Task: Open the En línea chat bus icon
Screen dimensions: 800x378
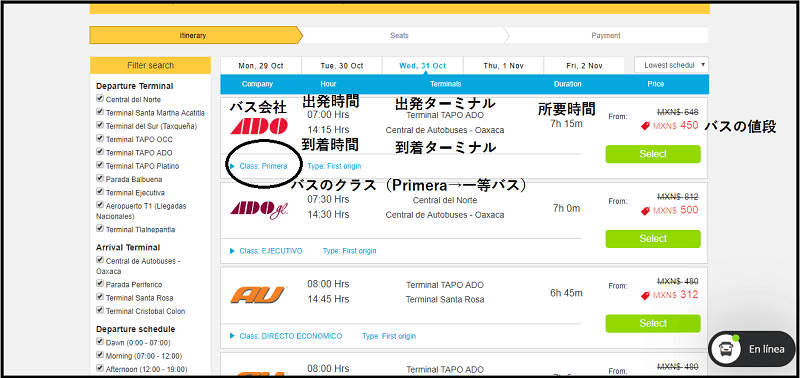Action: coord(726,349)
